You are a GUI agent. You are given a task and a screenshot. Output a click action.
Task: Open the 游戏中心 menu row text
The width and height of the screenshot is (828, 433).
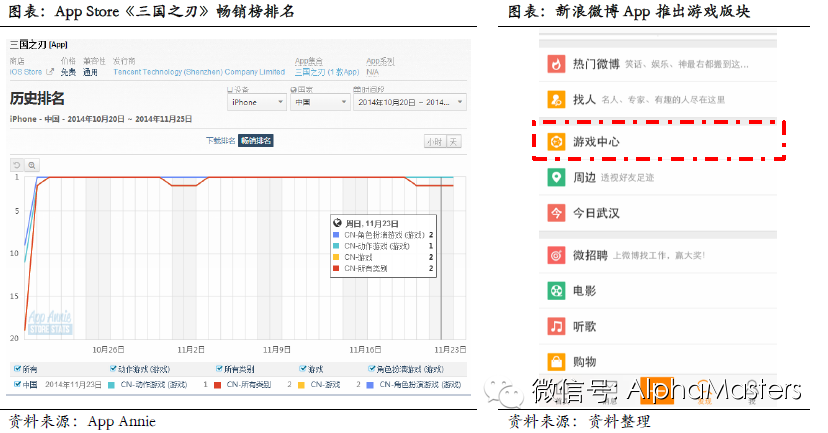[596, 142]
